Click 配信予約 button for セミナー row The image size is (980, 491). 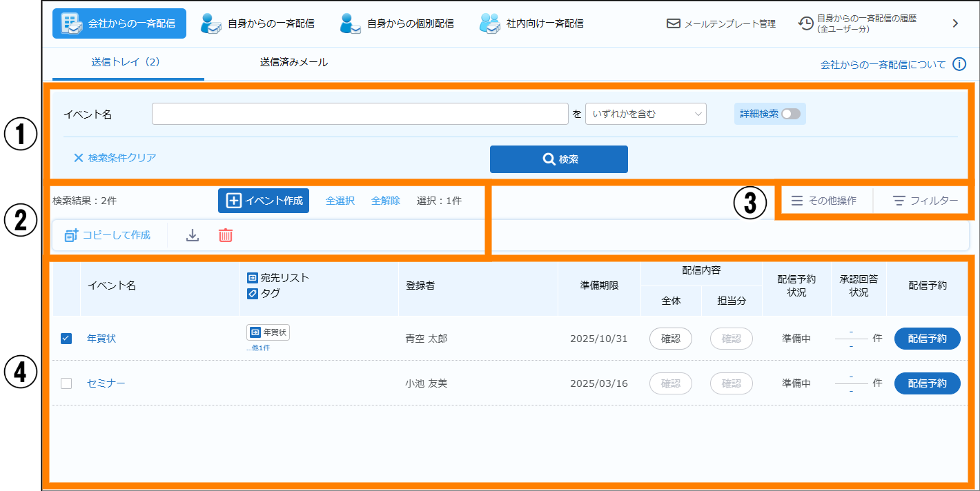[927, 383]
